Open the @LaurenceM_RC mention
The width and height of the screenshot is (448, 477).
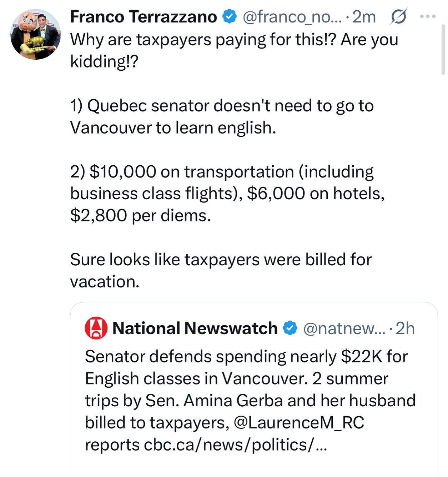[299, 423]
